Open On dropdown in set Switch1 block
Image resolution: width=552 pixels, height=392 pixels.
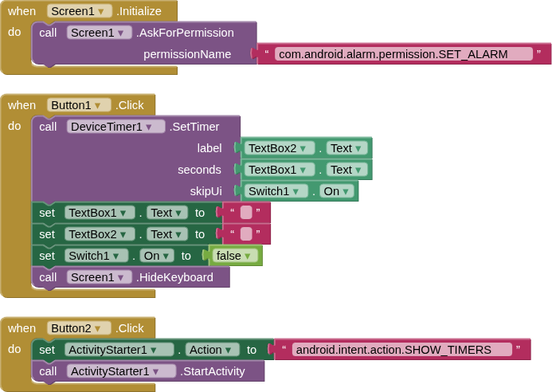157,256
